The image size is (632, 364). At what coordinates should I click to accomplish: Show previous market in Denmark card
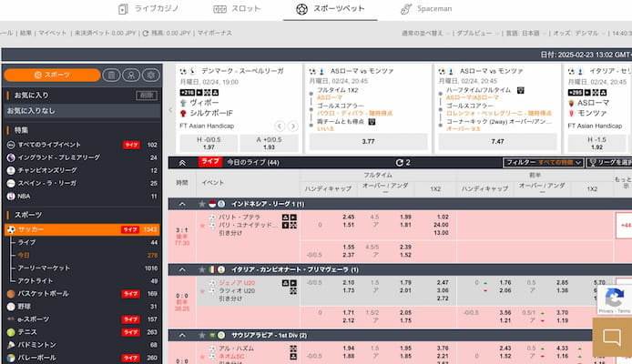click(x=280, y=126)
